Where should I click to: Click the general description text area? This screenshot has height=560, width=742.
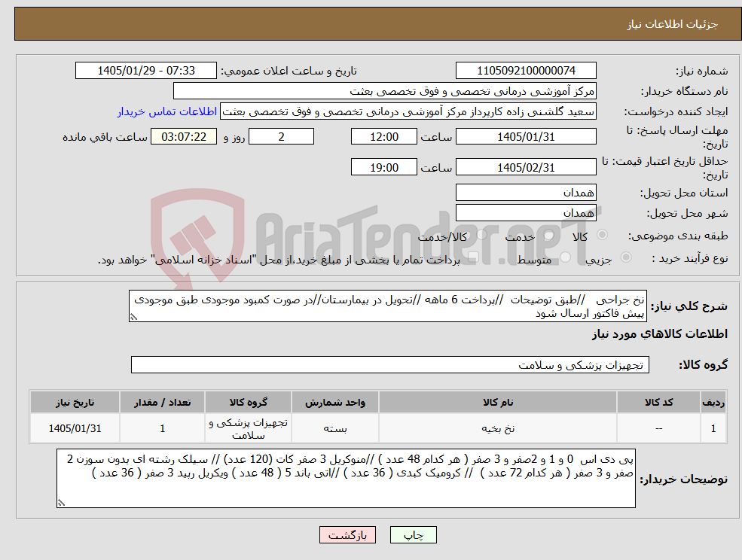pos(387,306)
